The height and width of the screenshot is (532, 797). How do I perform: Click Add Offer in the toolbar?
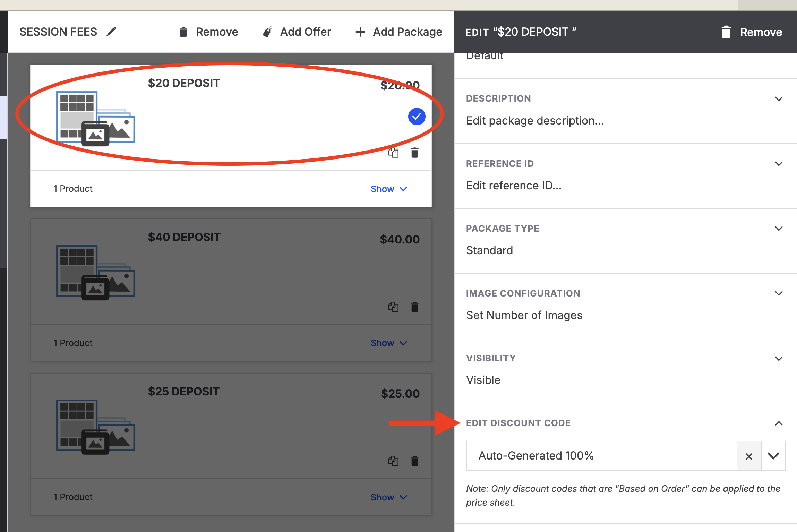pos(297,32)
